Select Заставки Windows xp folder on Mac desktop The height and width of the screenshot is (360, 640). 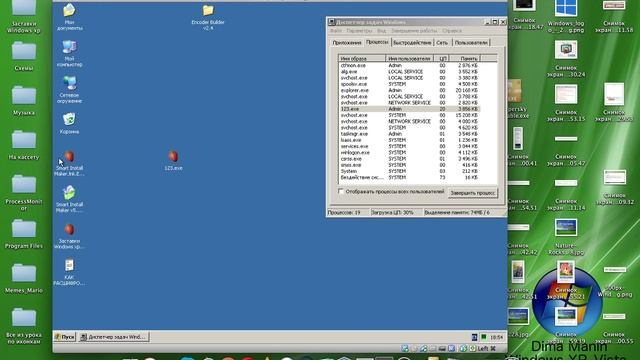pos(24,8)
